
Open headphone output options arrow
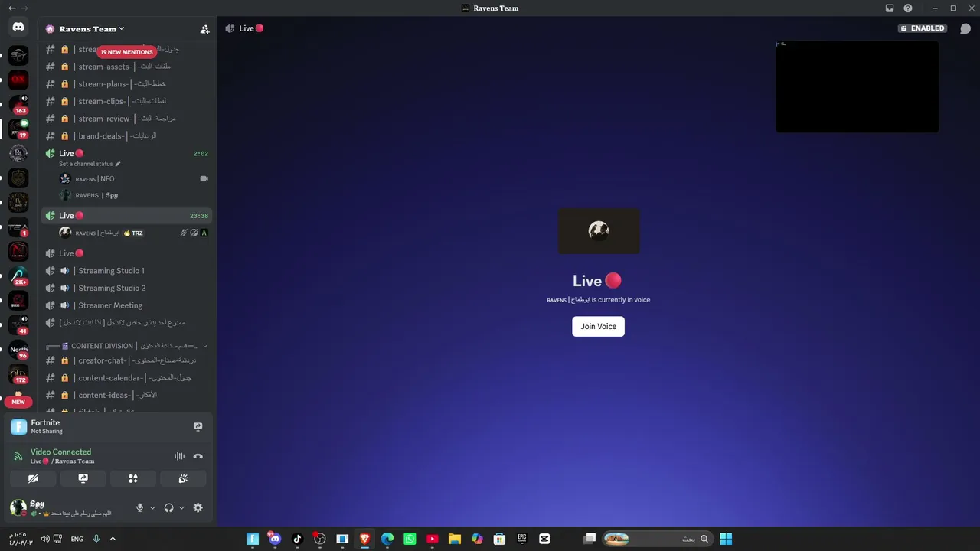(x=181, y=507)
